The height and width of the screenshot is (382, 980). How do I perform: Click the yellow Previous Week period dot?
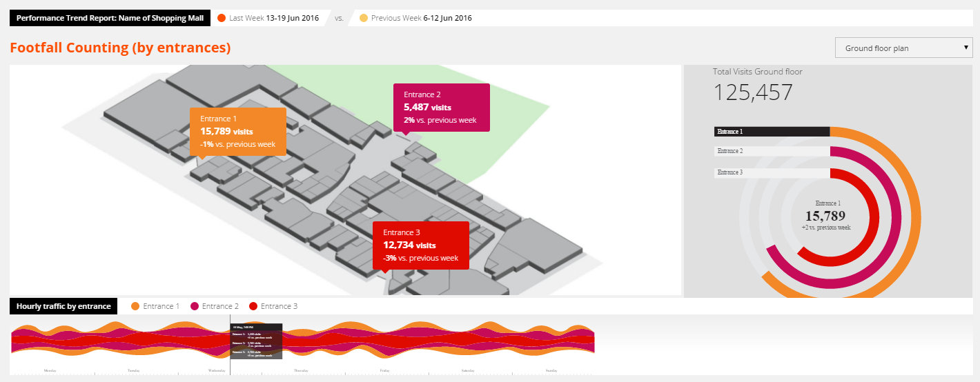pos(363,18)
